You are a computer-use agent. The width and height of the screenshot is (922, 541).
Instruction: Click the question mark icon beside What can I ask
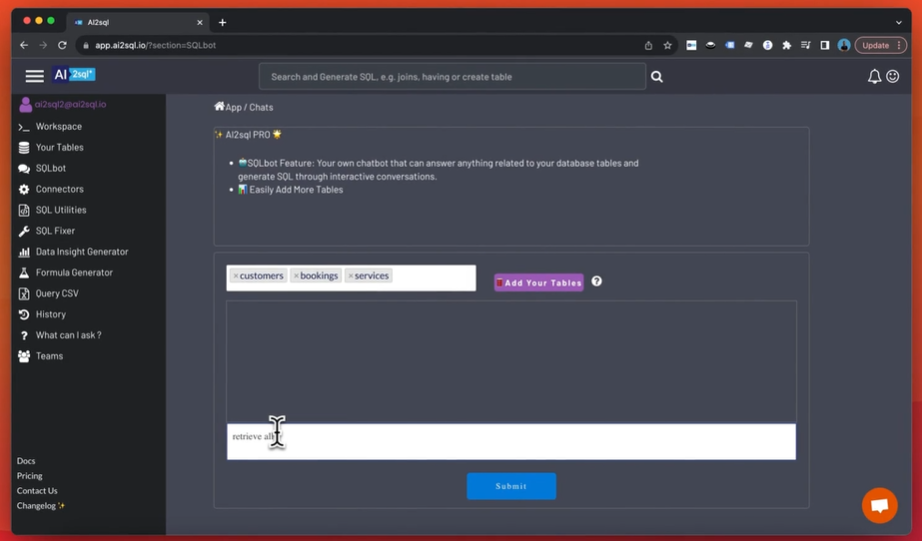24,335
